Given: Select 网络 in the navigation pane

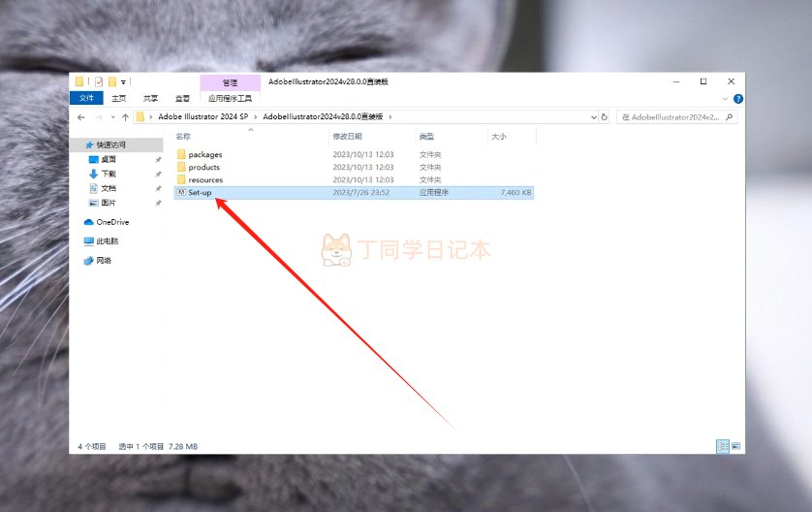Looking at the screenshot, I should pyautogui.click(x=104, y=260).
